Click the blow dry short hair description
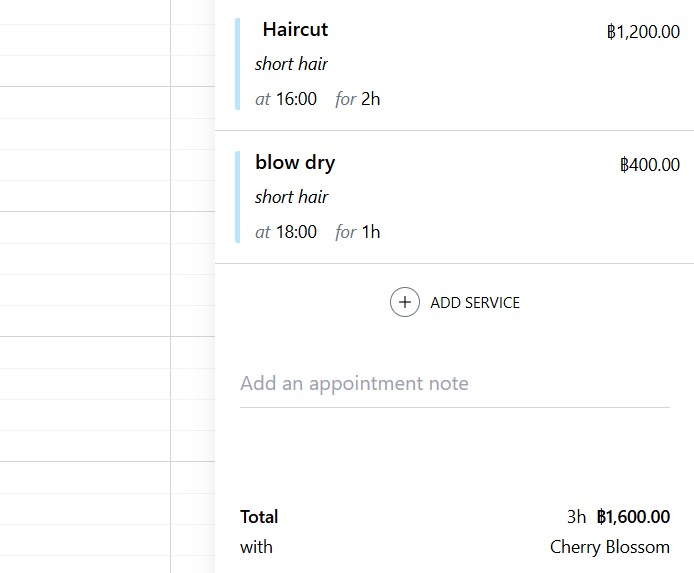Screen dimensions: 694x573 [x=291, y=197]
